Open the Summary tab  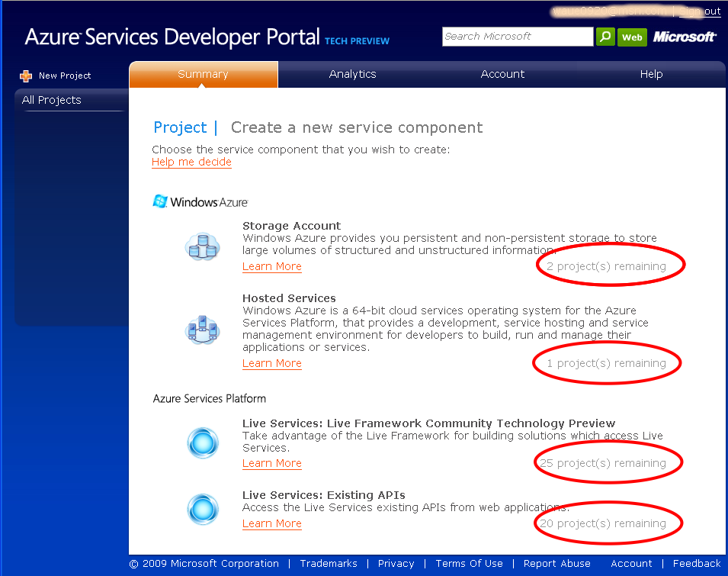coord(204,74)
